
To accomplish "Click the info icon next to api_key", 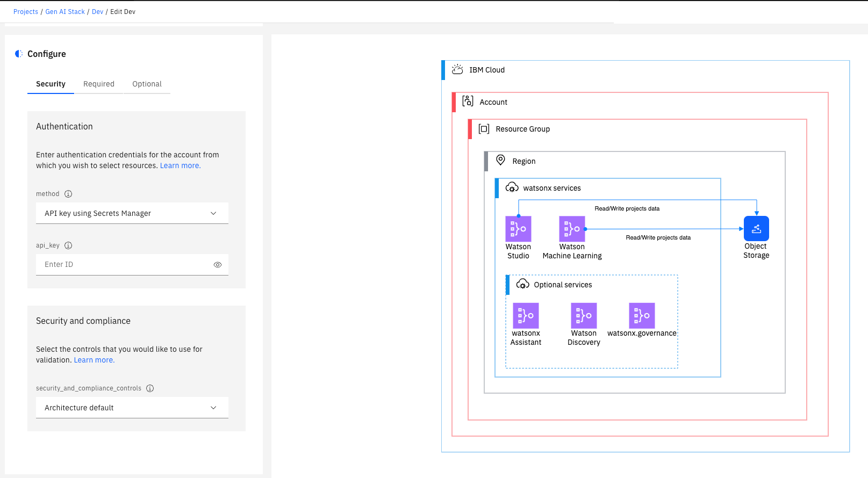I will tap(68, 245).
